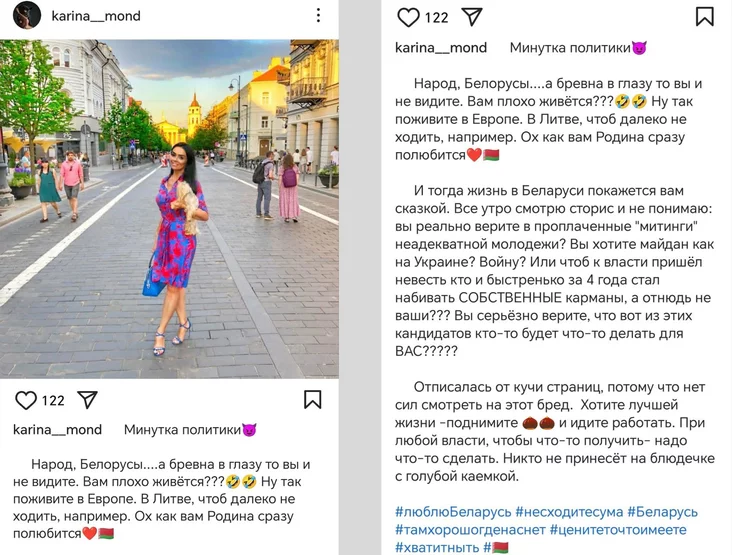View likes count 122 in right panel
The width and height of the screenshot is (732, 555).
[436, 18]
